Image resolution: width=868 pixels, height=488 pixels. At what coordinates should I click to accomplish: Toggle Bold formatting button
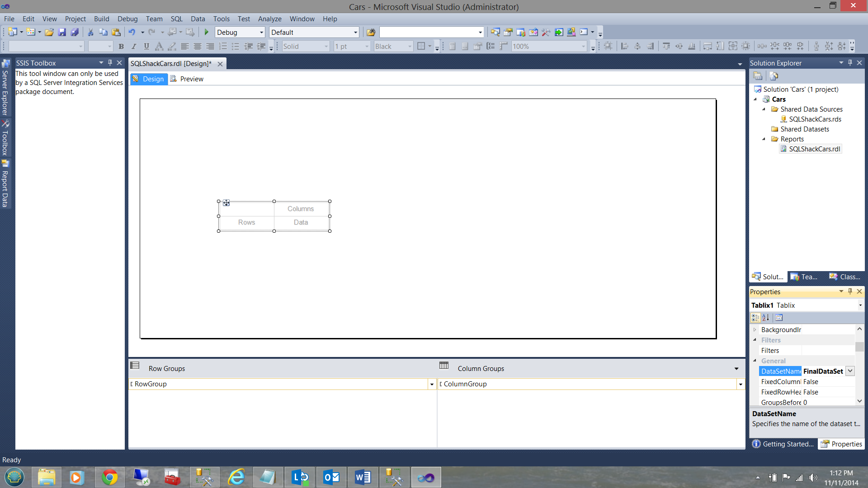121,46
